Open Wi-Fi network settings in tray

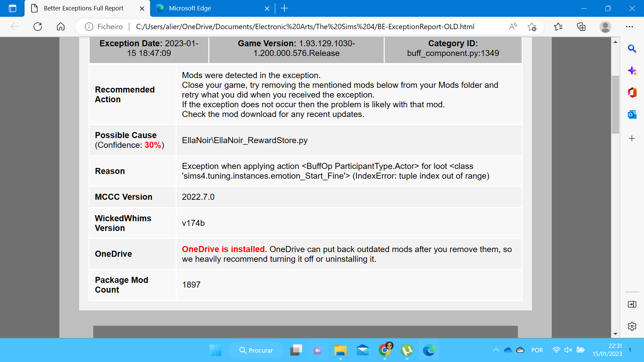(556, 350)
